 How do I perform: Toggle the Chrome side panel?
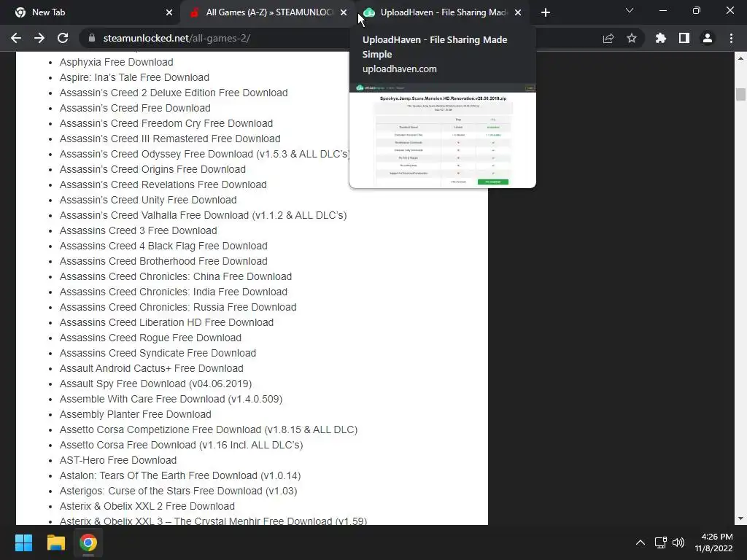click(x=684, y=38)
